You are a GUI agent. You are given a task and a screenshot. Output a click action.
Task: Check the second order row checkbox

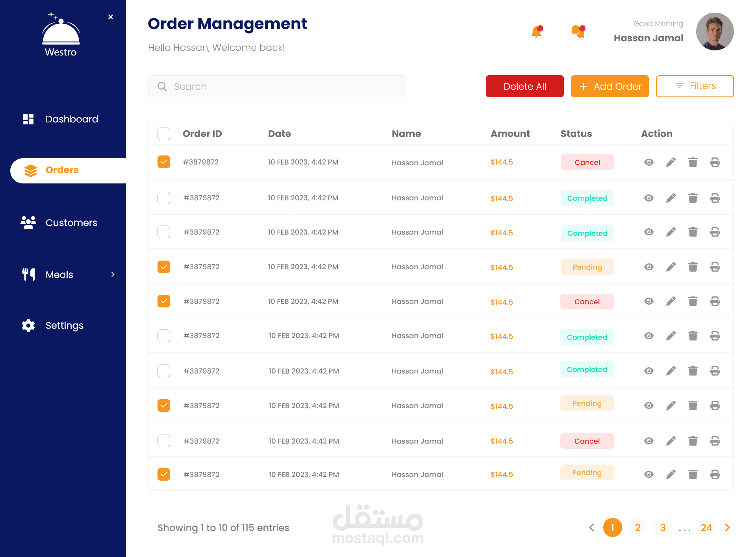click(x=164, y=198)
